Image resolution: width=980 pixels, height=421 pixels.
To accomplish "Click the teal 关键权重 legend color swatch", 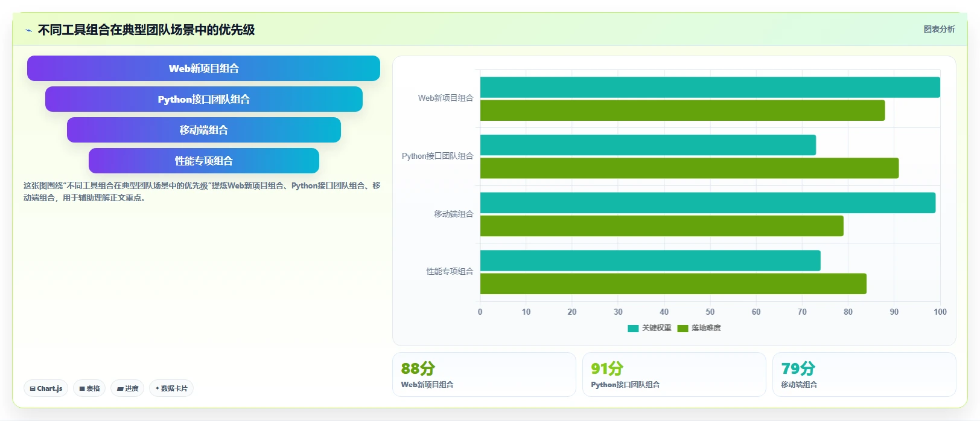I will (x=633, y=329).
